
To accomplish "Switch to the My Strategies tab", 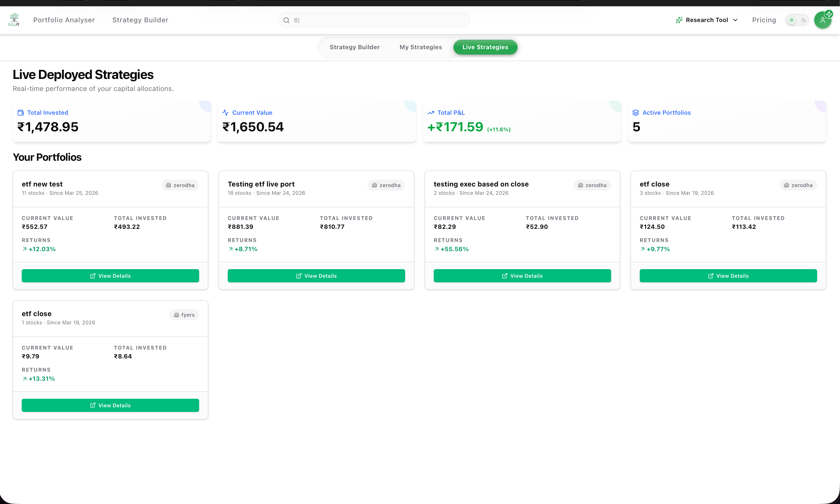I will point(421,47).
